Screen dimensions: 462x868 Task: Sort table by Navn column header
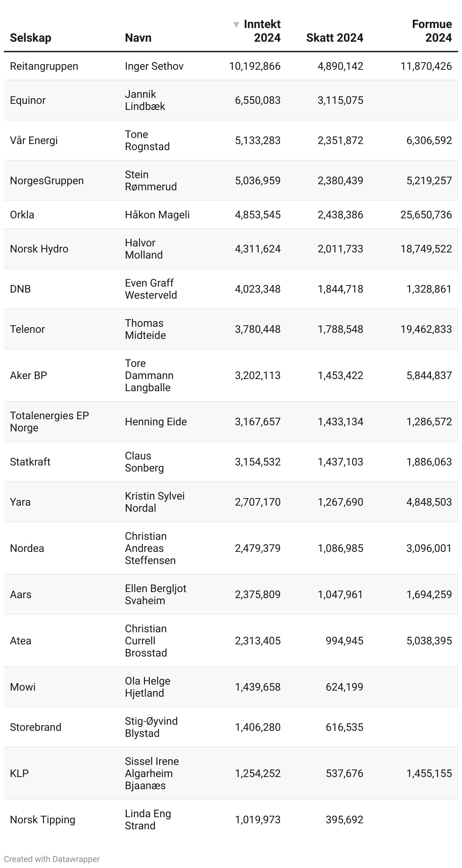point(138,38)
